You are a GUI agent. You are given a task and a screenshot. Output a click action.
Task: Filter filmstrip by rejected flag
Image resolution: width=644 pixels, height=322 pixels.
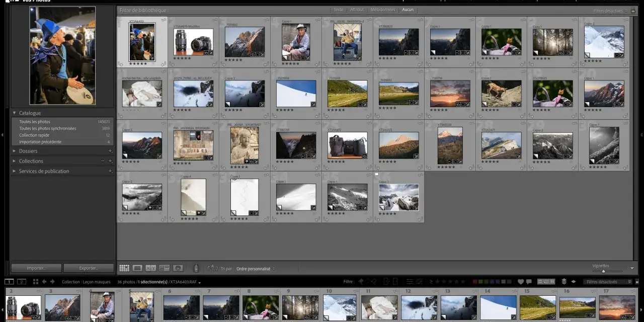[374, 282]
